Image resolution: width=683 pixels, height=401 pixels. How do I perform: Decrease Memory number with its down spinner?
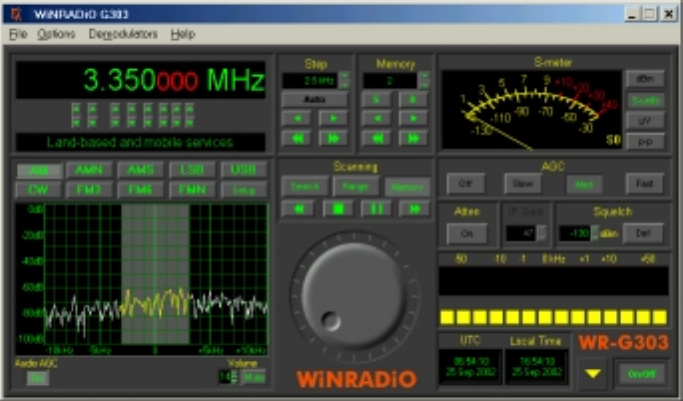click(x=424, y=84)
